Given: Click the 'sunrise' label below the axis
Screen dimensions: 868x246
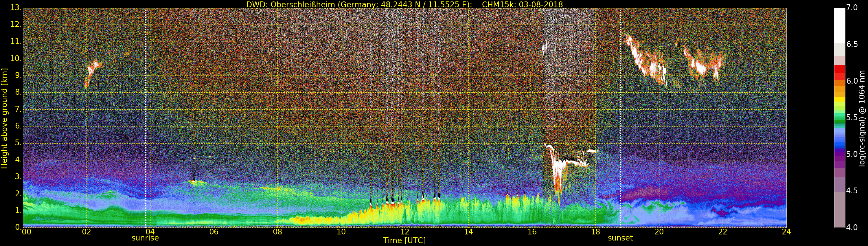Looking at the screenshot, I should coord(145,238).
